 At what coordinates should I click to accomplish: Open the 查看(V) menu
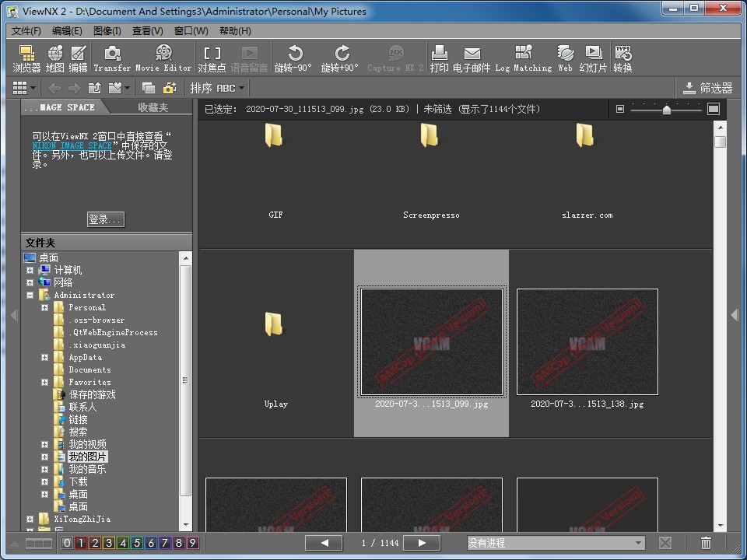148,31
